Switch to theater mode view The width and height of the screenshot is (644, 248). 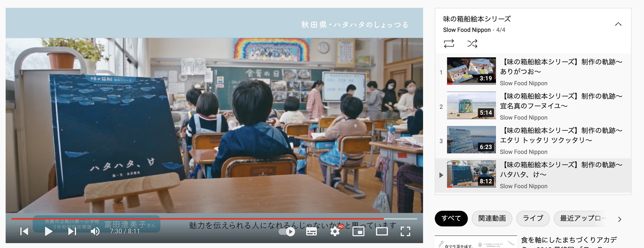(382, 231)
